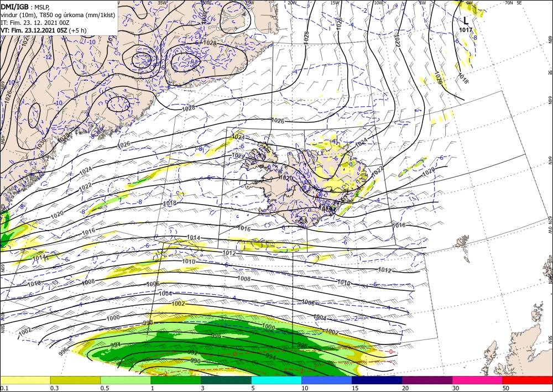Click the legend value '20'

point(405,388)
